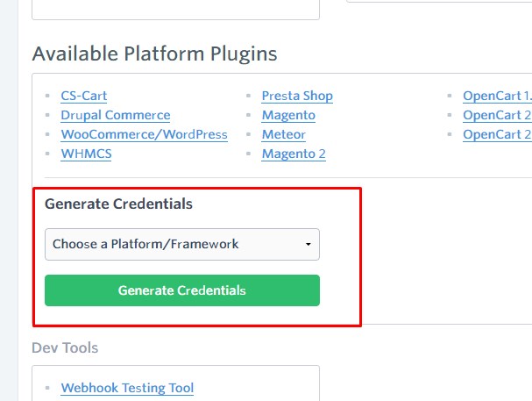Open the Drupal Commerce plugin link
Image resolution: width=532 pixels, height=401 pixels.
(x=116, y=115)
